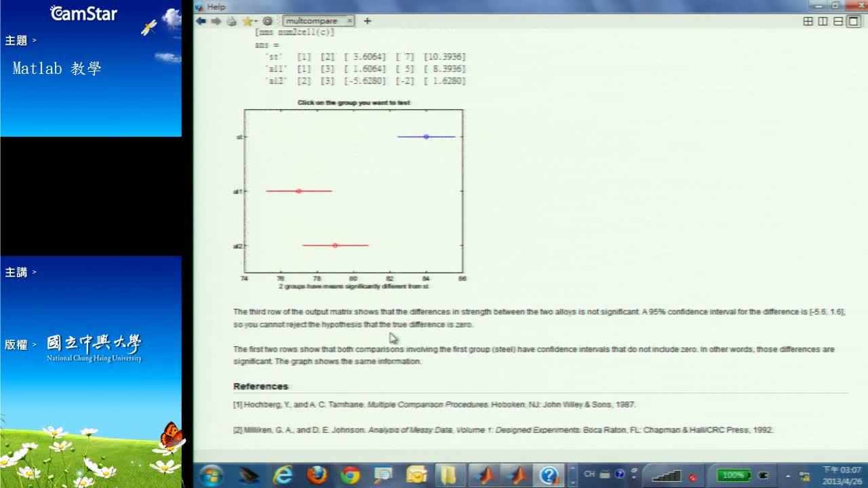Print the current help page
The height and width of the screenshot is (488, 868).
[x=231, y=21]
